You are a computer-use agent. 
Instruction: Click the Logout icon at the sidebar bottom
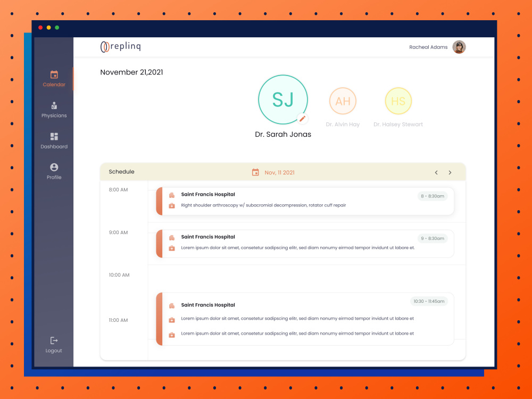coord(54,340)
